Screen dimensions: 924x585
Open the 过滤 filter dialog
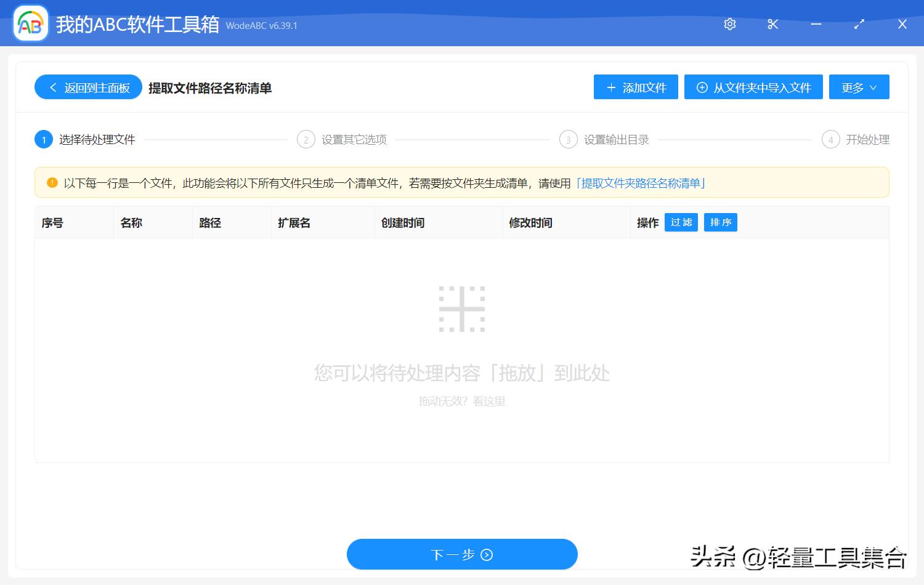[x=681, y=222]
